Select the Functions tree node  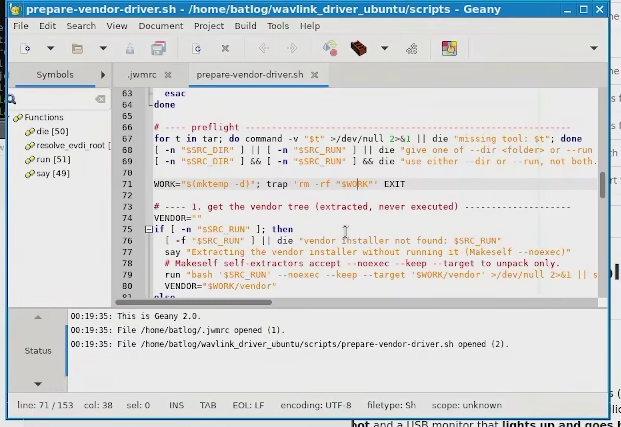click(x=44, y=117)
